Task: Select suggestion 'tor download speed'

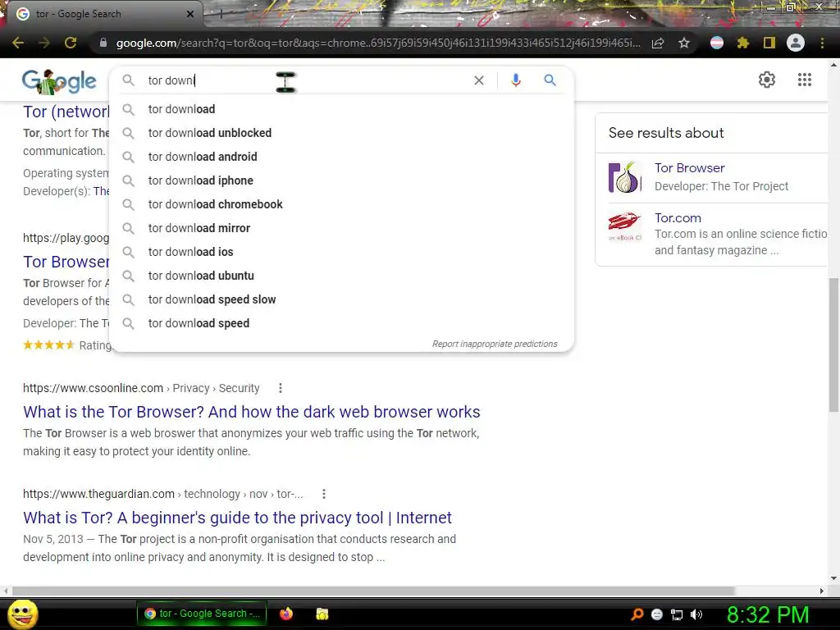Action: (x=341, y=323)
